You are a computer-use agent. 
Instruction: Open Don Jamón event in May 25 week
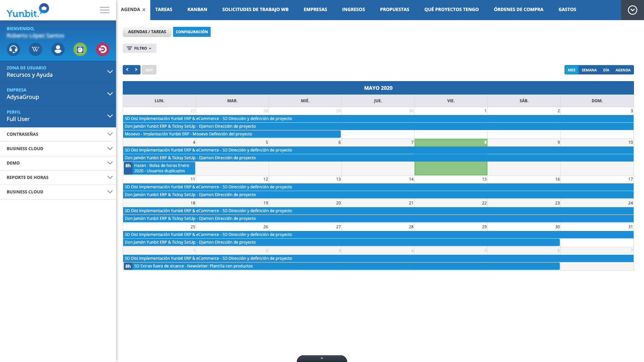pos(341,242)
